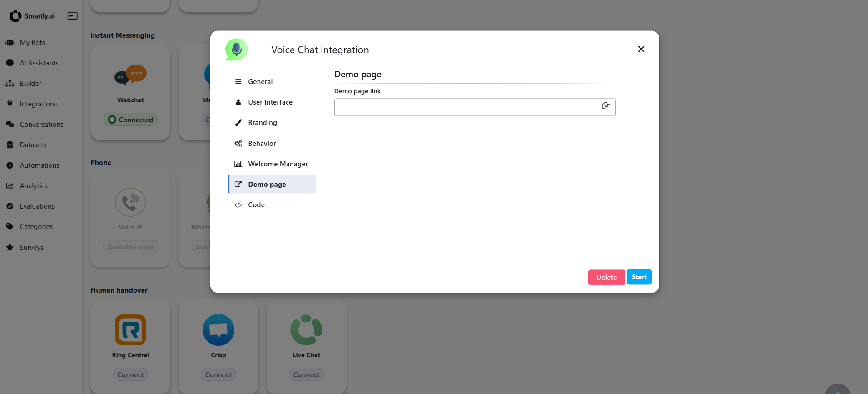Click the Code tab brackets icon
The width and height of the screenshot is (868, 394).
(x=238, y=205)
